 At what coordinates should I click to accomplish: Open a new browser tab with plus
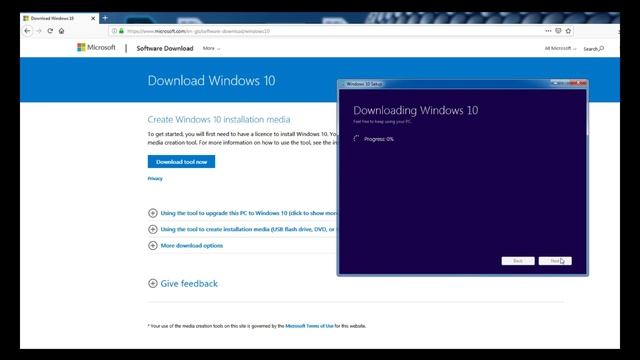tap(105, 18)
